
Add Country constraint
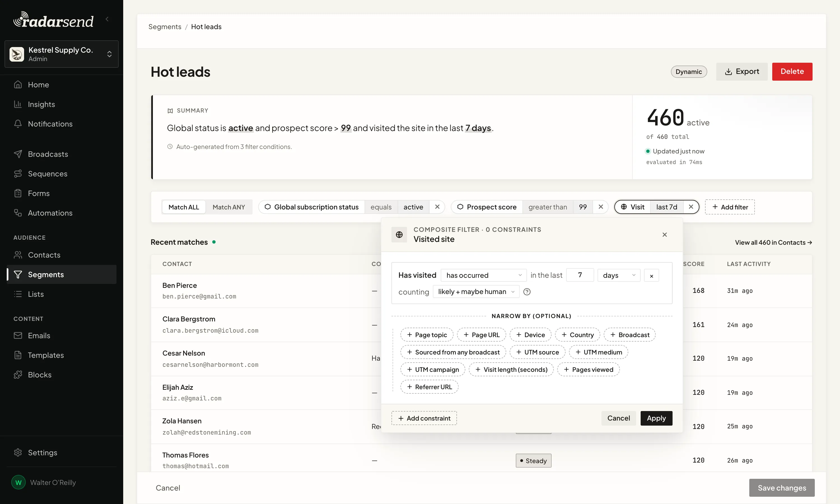(577, 335)
